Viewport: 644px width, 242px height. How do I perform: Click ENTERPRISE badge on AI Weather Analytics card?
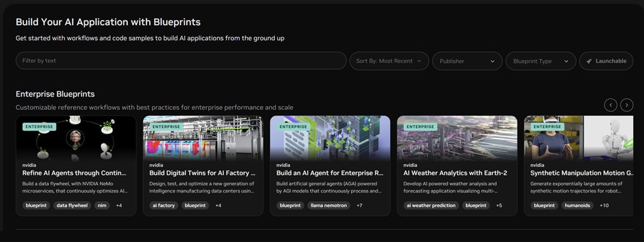click(421, 127)
